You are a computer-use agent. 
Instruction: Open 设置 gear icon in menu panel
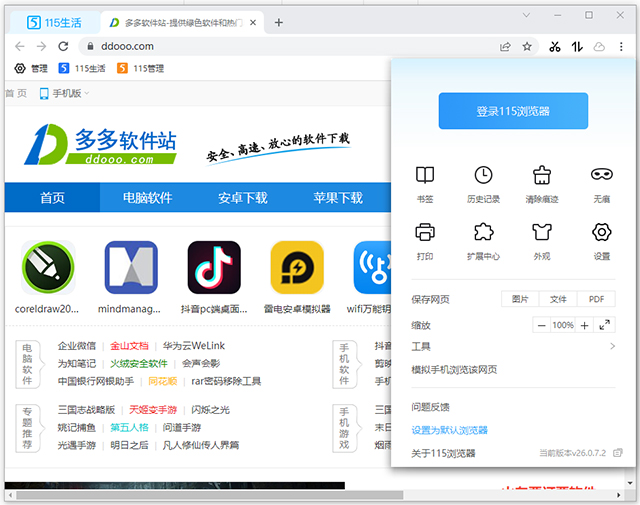click(x=602, y=232)
